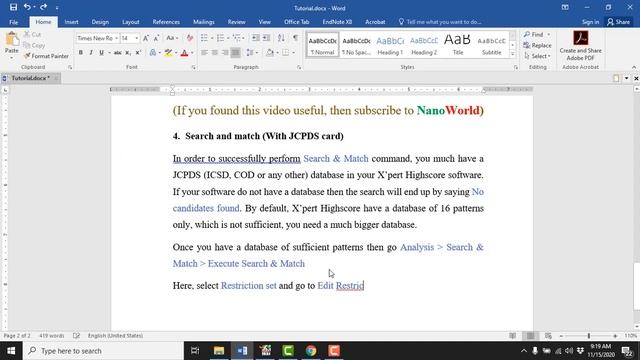640x360 pixels.
Task: Click the Windows Start button
Action: [11, 351]
